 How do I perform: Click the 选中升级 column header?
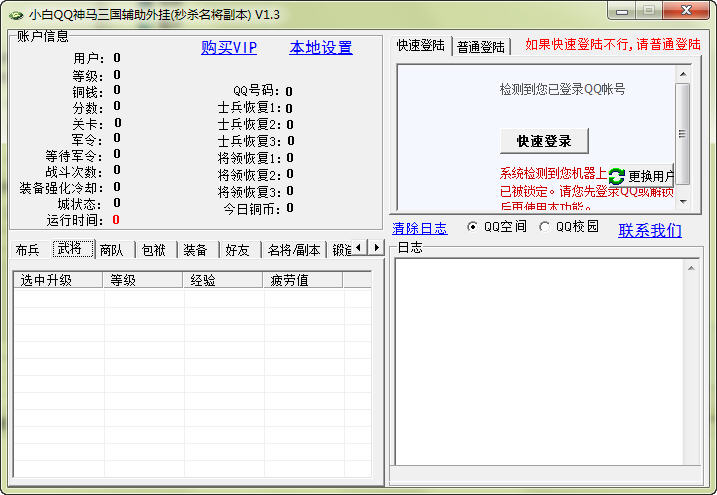coord(58,280)
